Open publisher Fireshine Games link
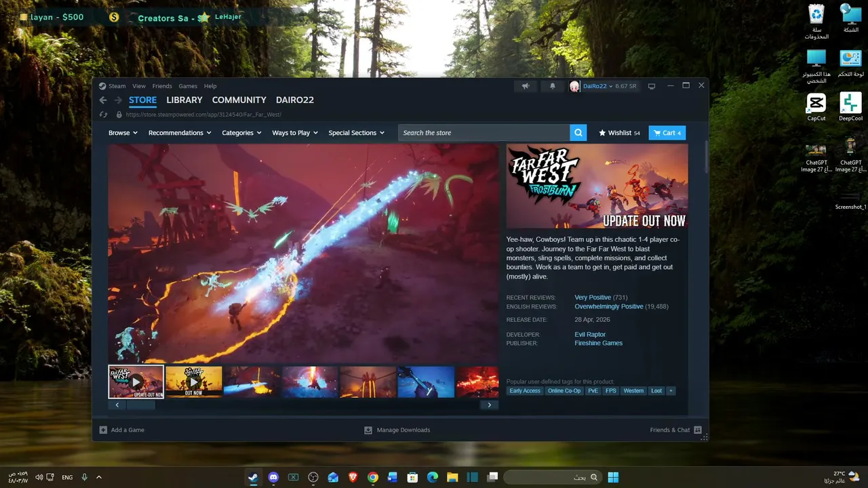 598,343
